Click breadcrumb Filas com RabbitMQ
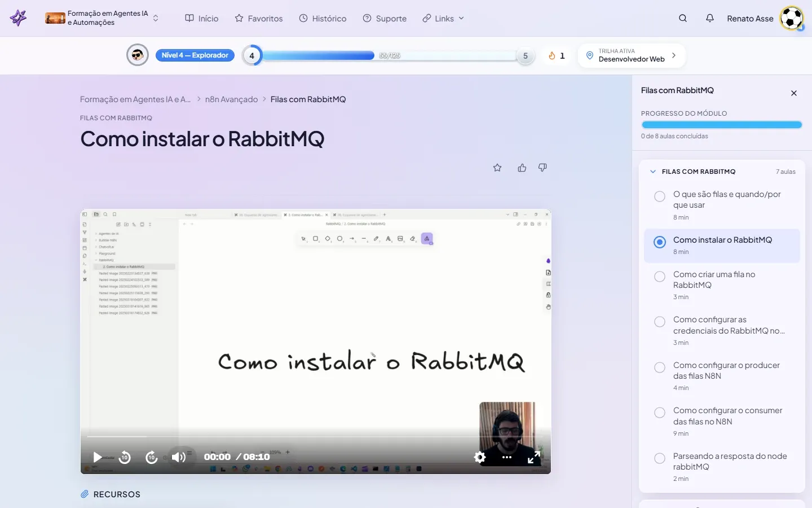The image size is (812, 508). coord(308,99)
